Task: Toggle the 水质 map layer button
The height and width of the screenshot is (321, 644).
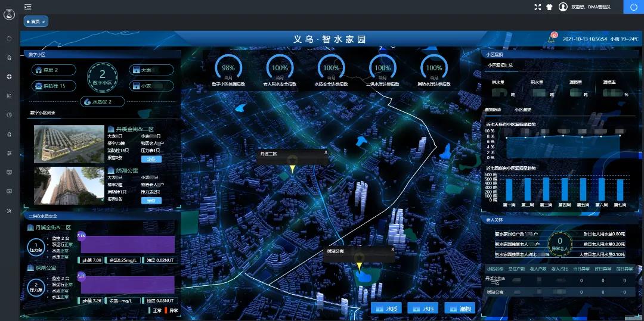Action: (386, 308)
